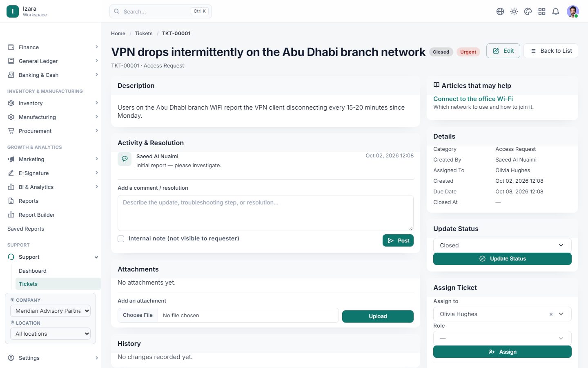588x368 pixels.
Task: Open the apps grid icon
Action: [542, 11]
